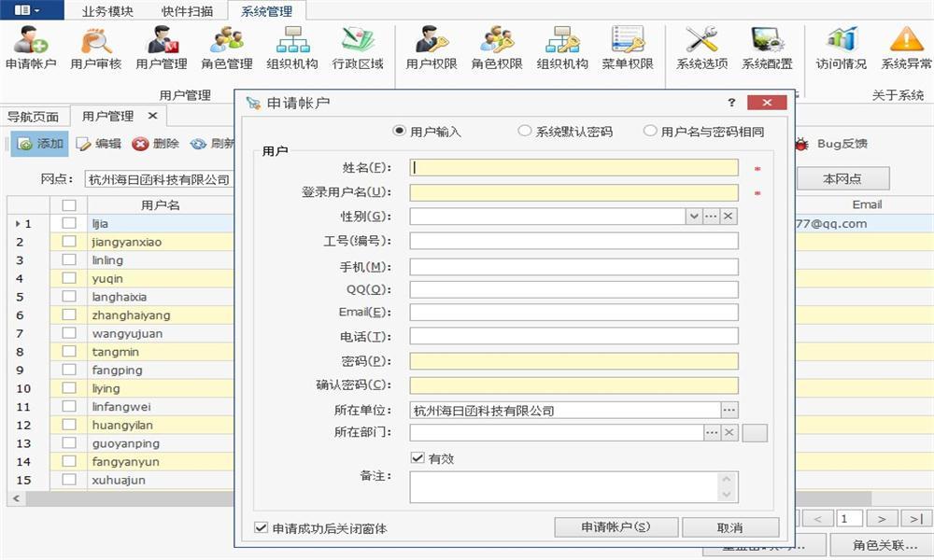Clear the 性别 field with the X button
The height and width of the screenshot is (560, 934).
[728, 216]
